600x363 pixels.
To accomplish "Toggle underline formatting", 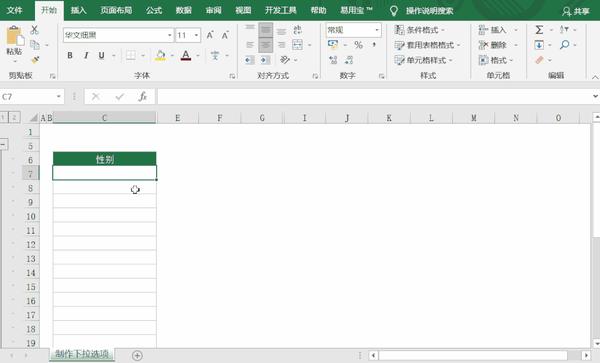I will [x=101, y=55].
